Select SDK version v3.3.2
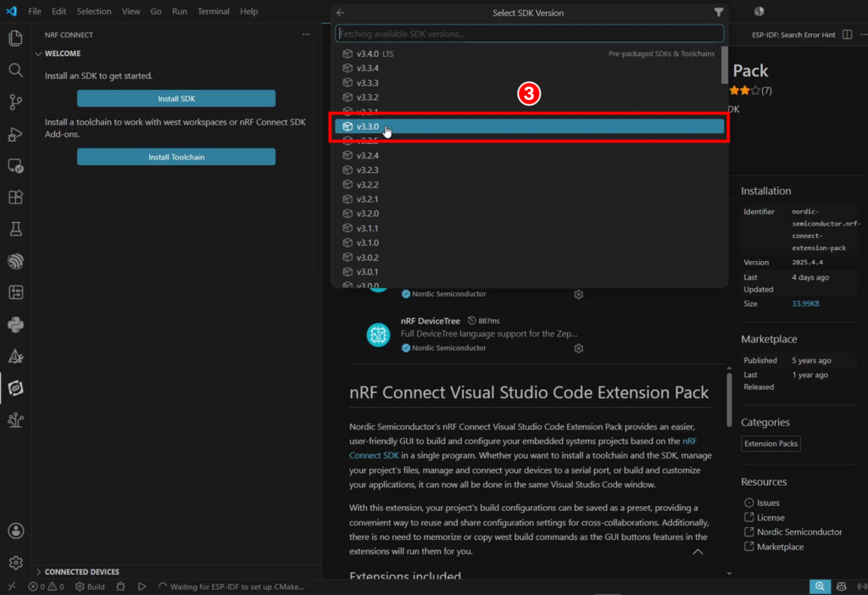This screenshot has width=868, height=595. (529, 97)
